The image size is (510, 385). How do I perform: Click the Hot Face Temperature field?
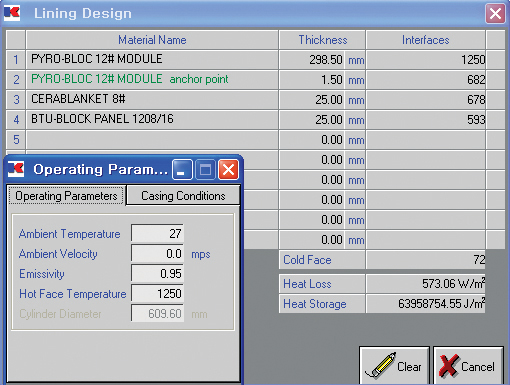coord(157,294)
